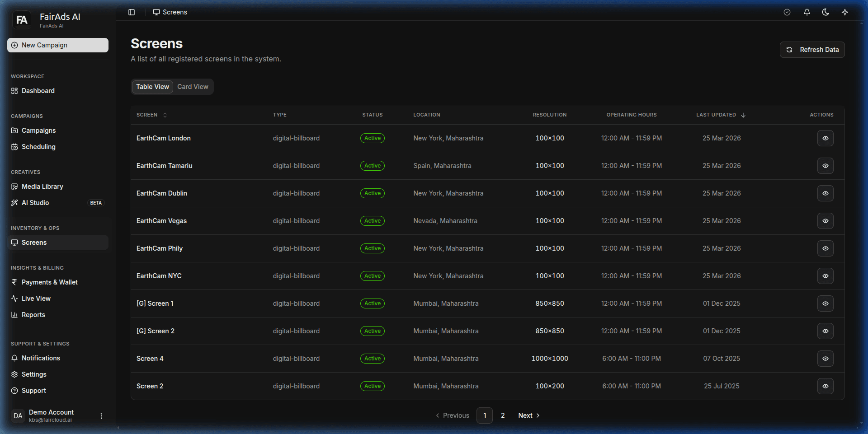
Task: Select Screens in sidebar
Action: pyautogui.click(x=58, y=243)
